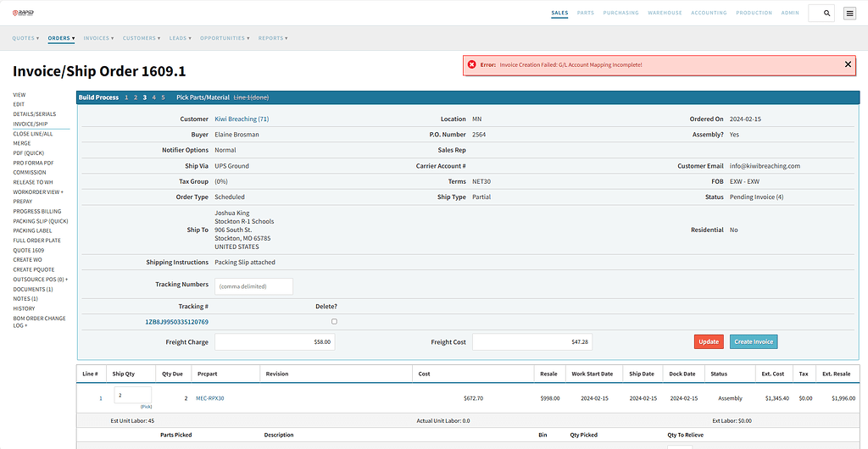Open tracking number 1ZB8J9950335120769 link

(x=176, y=322)
